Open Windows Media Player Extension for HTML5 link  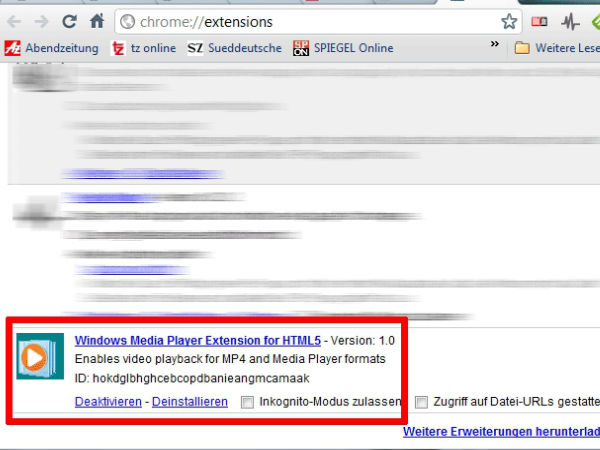coord(196,340)
